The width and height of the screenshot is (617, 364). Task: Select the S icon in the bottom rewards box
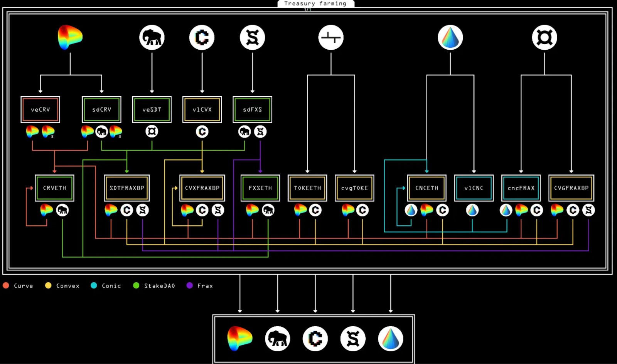pyautogui.click(x=353, y=339)
